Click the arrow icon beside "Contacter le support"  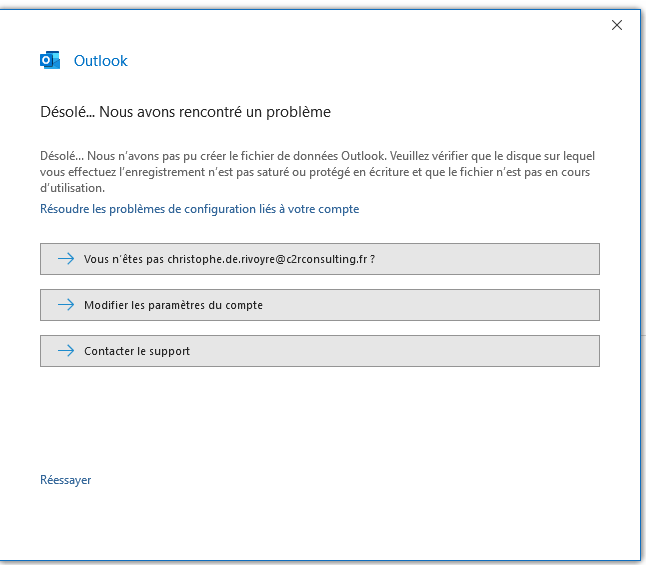[66, 351]
